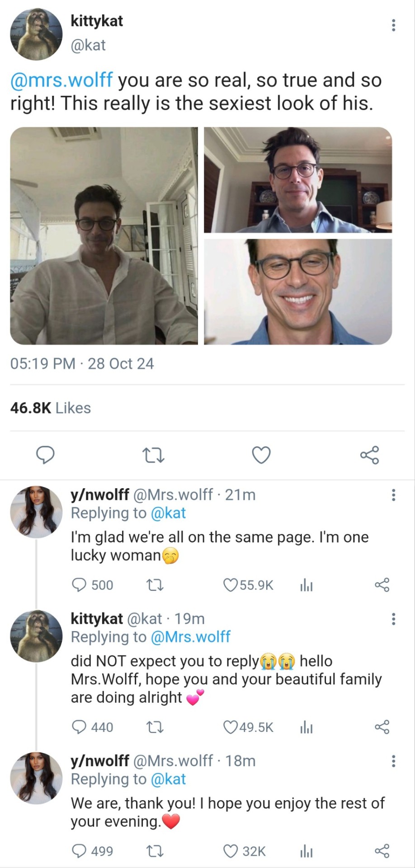
Task: Like the reply with 49.5K likes
Action: tap(231, 727)
